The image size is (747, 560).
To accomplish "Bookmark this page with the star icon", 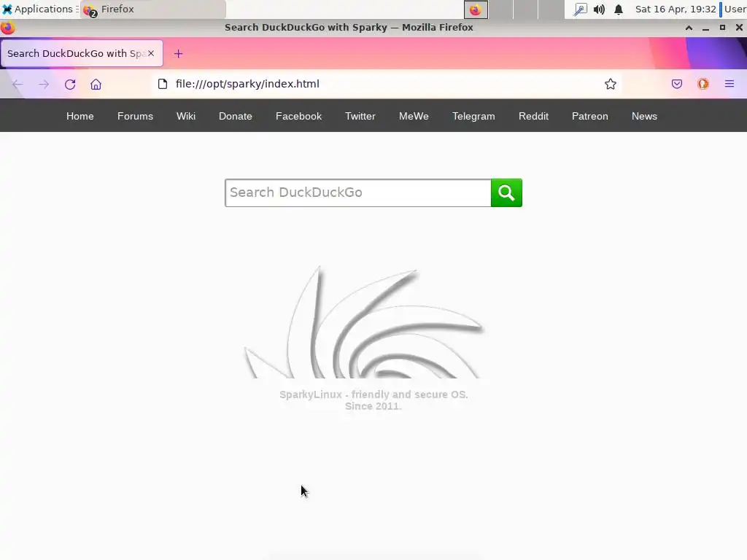I will point(611,85).
